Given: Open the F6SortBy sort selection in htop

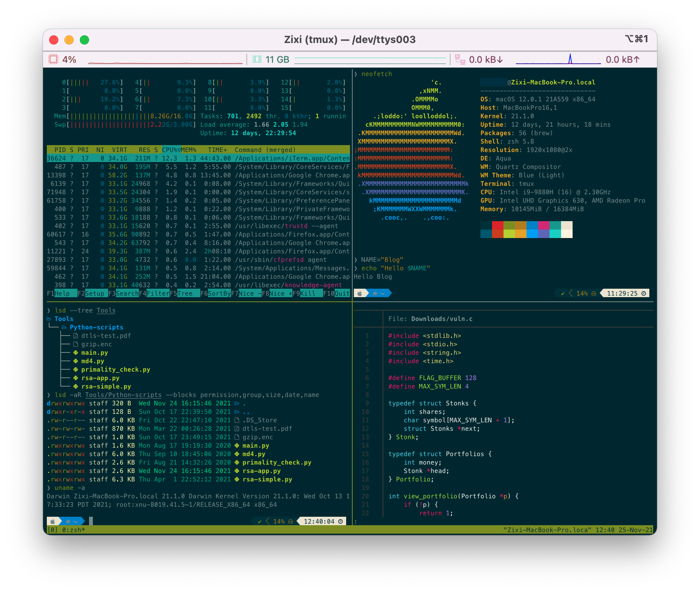Looking at the screenshot, I should point(216,293).
